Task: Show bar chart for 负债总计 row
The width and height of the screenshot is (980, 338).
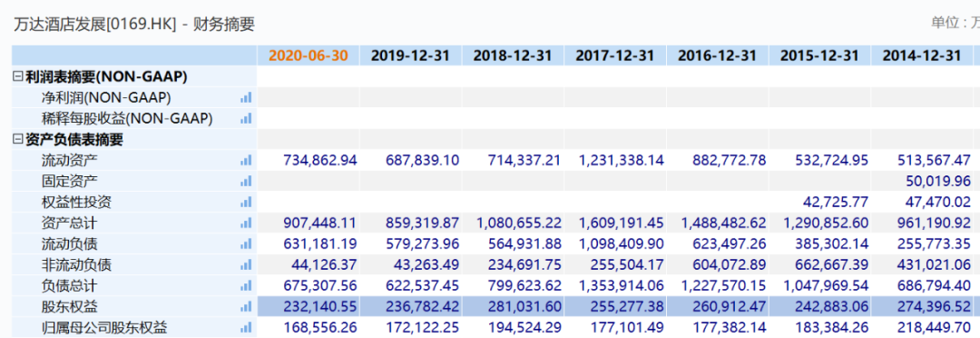Action: coord(246,285)
